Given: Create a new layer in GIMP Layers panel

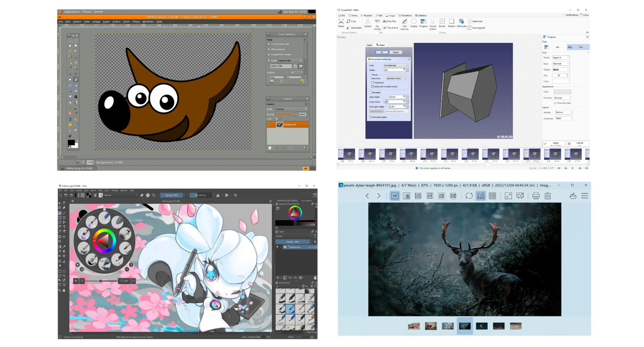Looking at the screenshot, I should pyautogui.click(x=270, y=148).
